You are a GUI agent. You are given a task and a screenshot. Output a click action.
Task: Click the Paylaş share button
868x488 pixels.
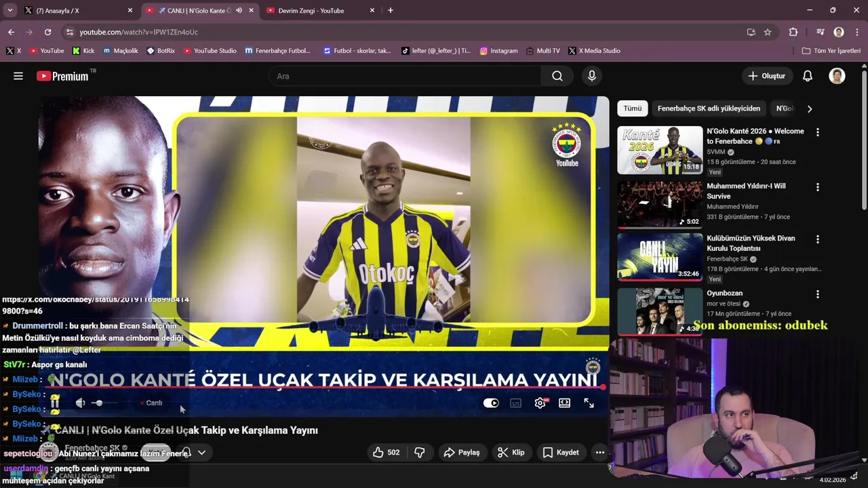pos(462,452)
